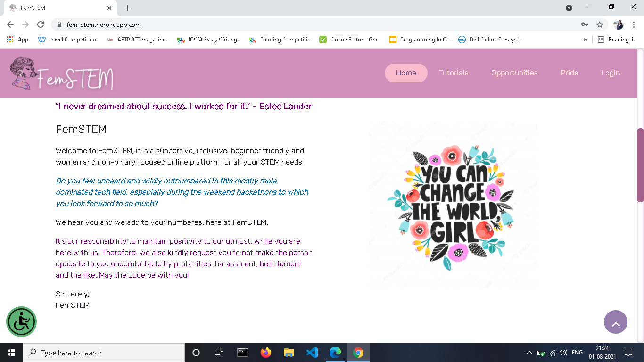Open Microsoft Edge from the taskbar
644x362 pixels.
(x=335, y=353)
